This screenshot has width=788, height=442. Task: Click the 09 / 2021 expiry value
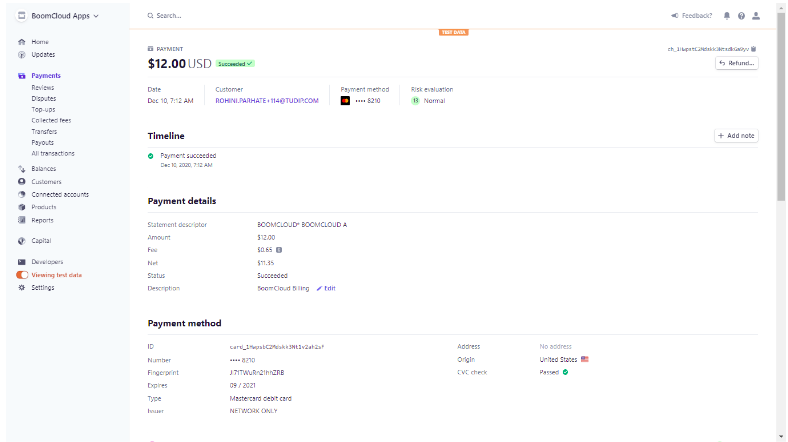coord(243,385)
